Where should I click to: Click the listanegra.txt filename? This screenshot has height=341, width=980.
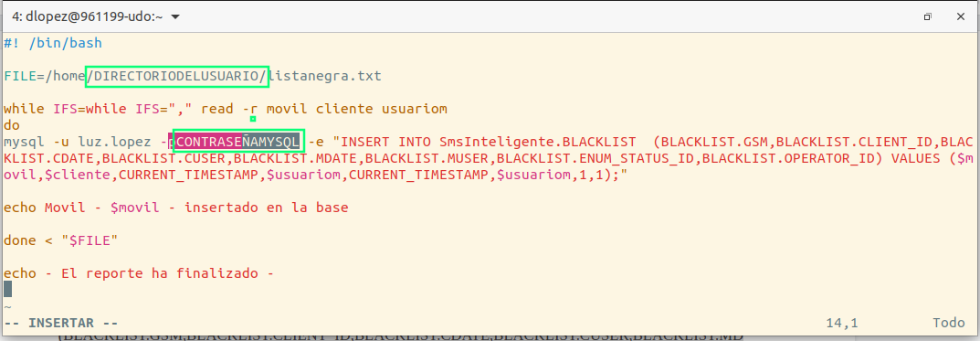point(326,76)
